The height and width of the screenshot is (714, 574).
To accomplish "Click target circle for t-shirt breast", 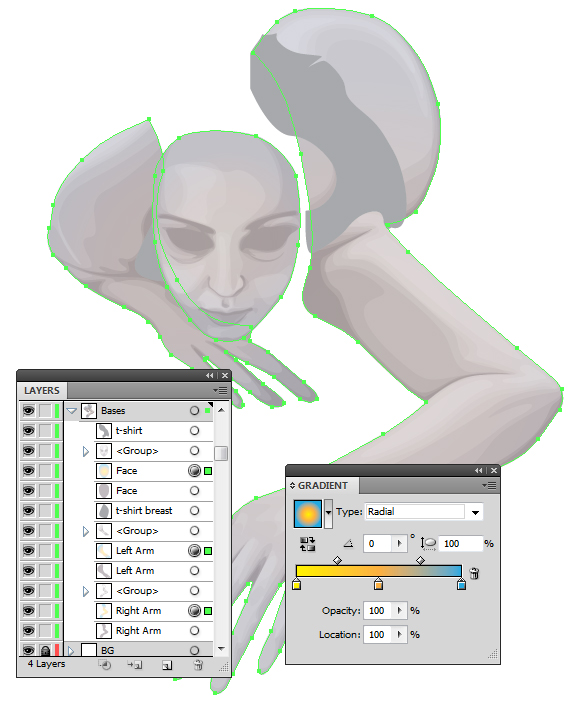I will (194, 511).
